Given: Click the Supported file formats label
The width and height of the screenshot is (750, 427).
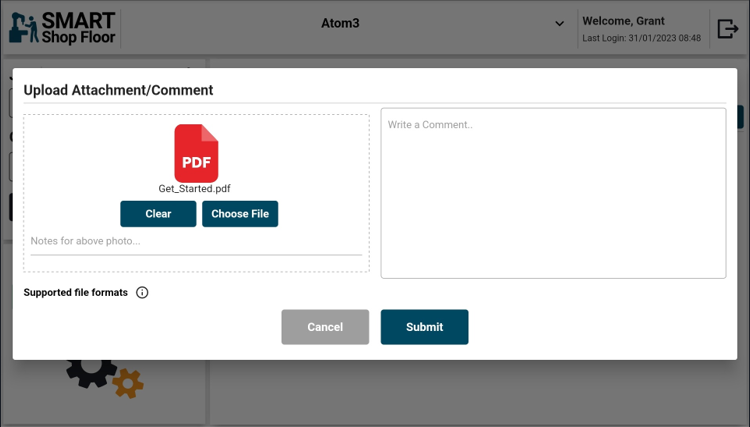Looking at the screenshot, I should [76, 293].
